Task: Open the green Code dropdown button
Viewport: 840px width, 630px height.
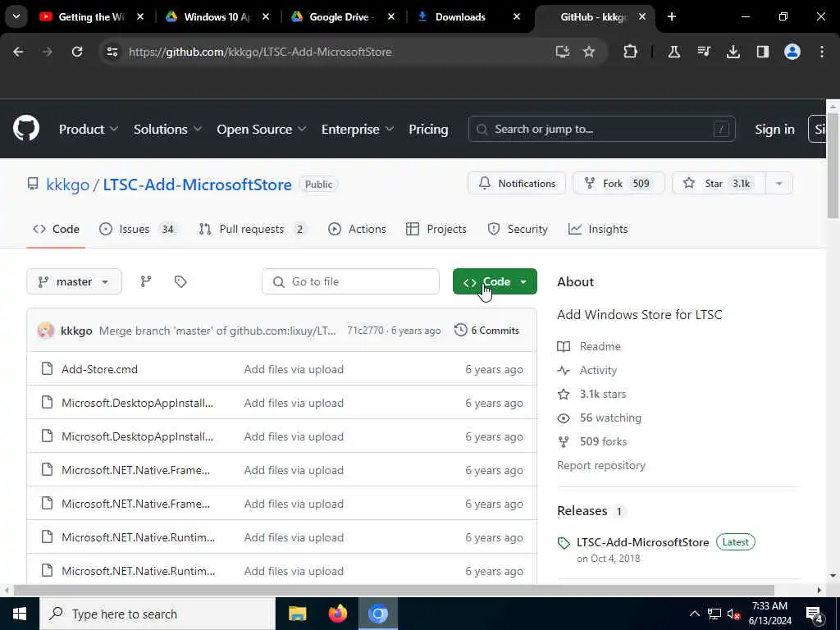Action: pos(495,282)
